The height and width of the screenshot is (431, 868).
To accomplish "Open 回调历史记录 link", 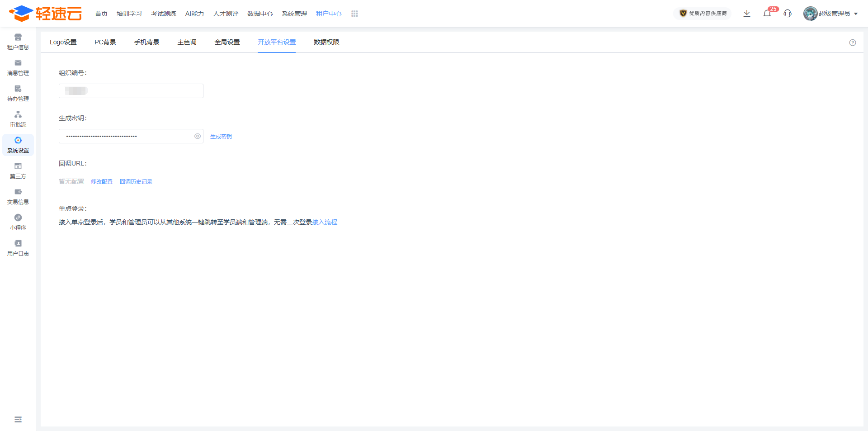I will (x=136, y=182).
